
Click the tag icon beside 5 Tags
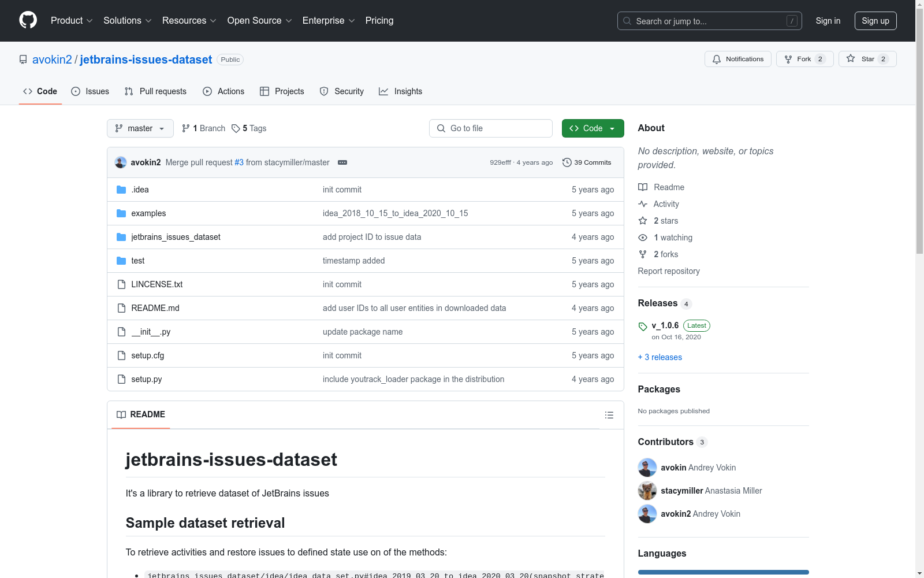236,128
